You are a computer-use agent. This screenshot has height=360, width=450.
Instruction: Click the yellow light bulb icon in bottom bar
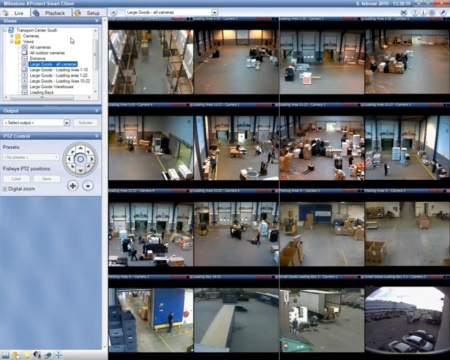26,355
